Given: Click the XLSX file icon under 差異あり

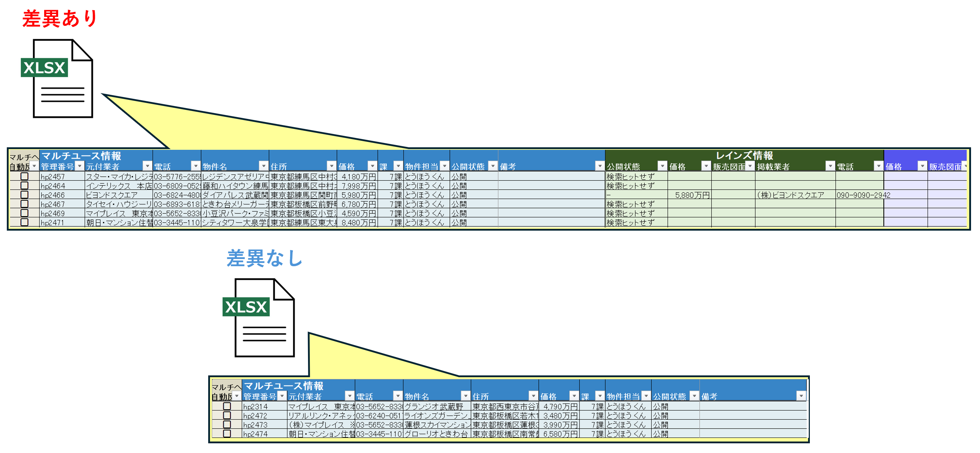Looking at the screenshot, I should click(x=57, y=78).
